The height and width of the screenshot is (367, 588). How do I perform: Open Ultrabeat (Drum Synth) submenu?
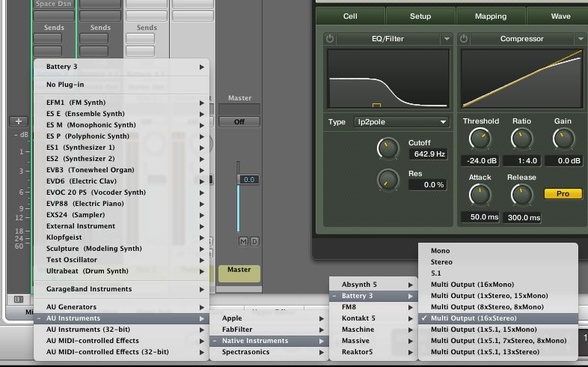pyautogui.click(x=121, y=271)
